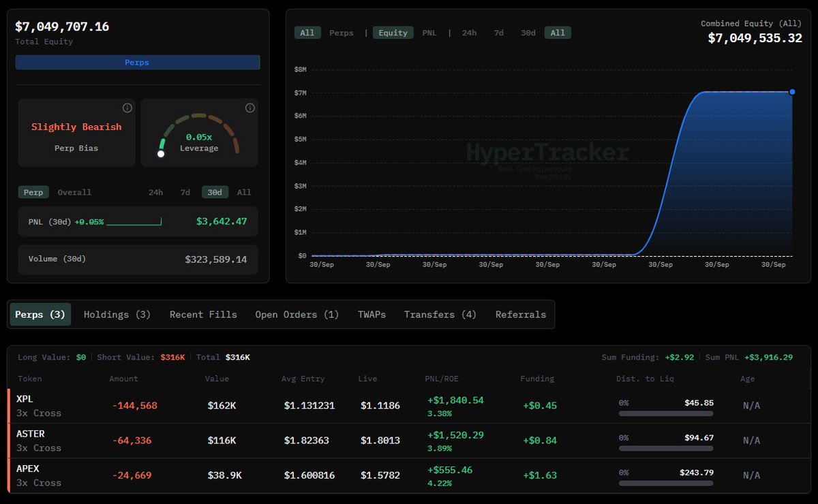Sort by PNL/ROE column header
This screenshot has height=504, width=818.
pos(442,379)
